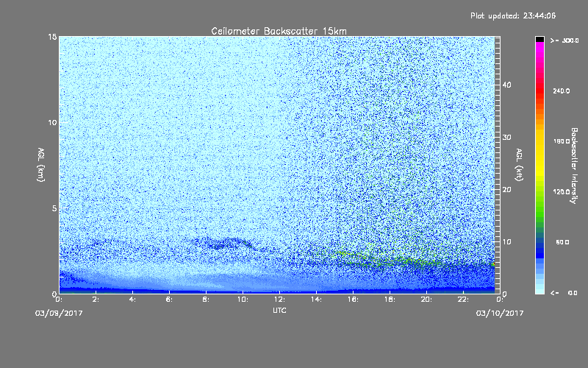Click the 40 kft tick on right axis

pyautogui.click(x=506, y=85)
